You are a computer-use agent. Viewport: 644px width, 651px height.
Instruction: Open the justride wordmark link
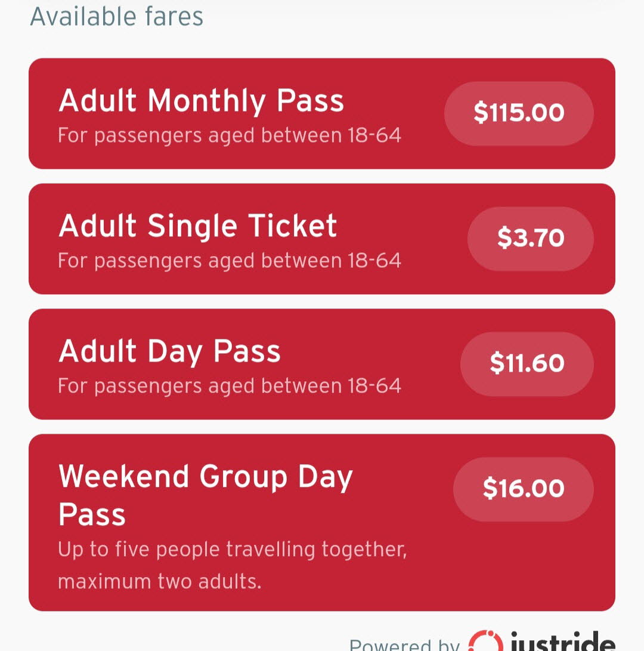pos(563,642)
